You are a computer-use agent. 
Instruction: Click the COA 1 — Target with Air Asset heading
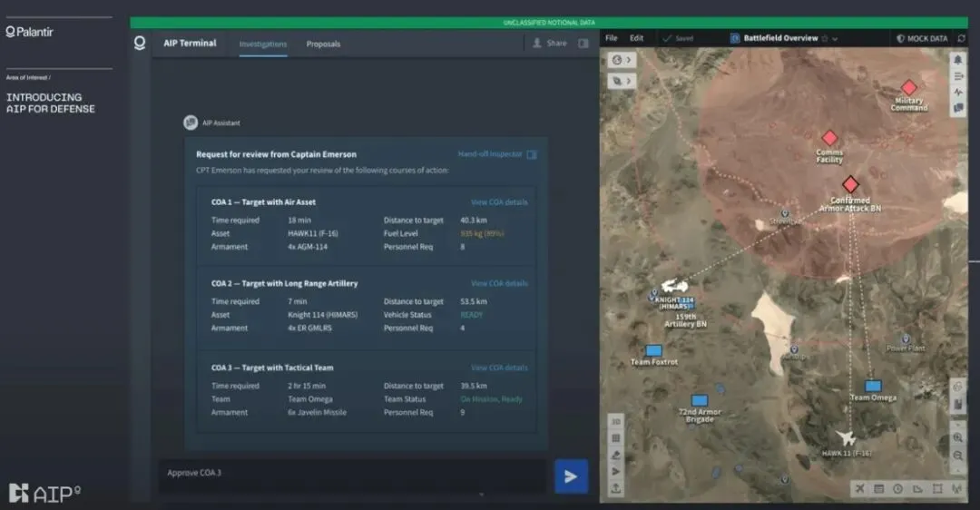pyautogui.click(x=263, y=202)
